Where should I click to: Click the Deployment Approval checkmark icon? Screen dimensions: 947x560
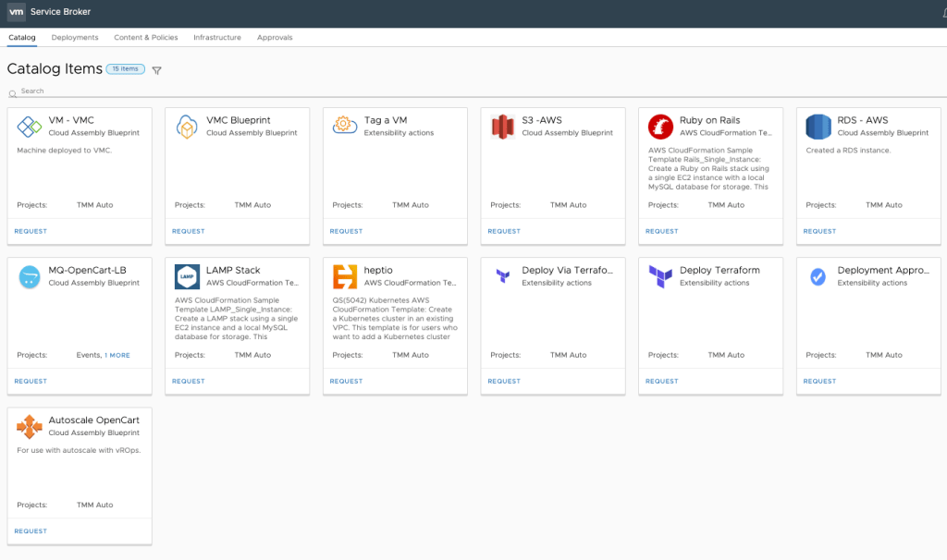pyautogui.click(x=818, y=276)
